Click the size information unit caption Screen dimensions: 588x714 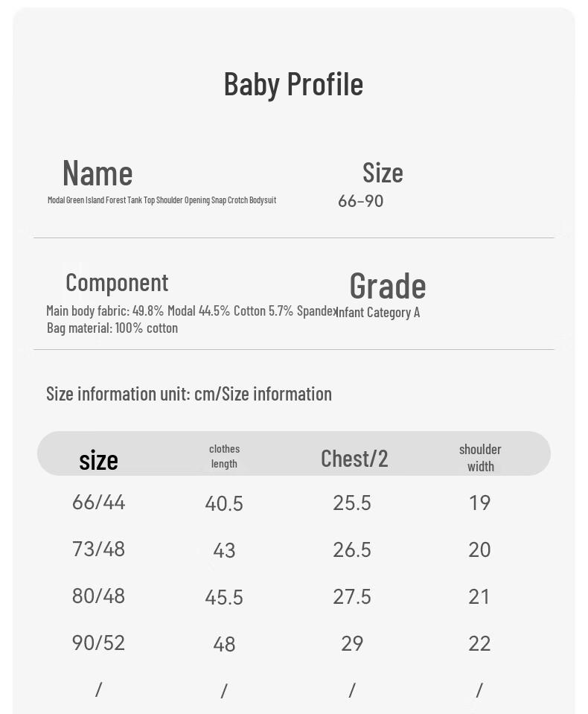click(189, 393)
